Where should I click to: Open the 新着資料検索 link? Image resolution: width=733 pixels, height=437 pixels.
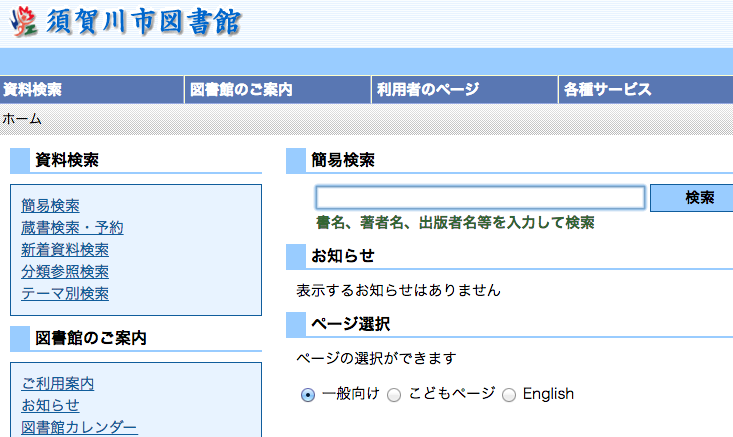coord(65,250)
